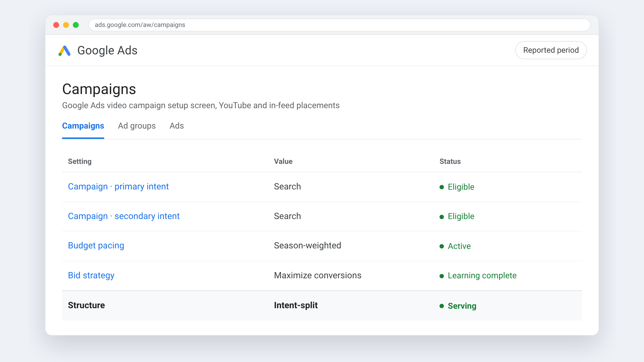
Task: Open the Budget pacing setting link
Action: [96, 246]
